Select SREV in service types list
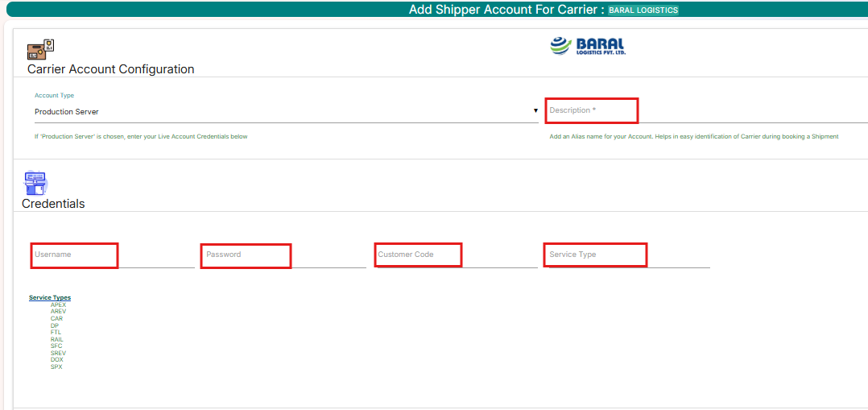868x410 pixels. [x=58, y=353]
